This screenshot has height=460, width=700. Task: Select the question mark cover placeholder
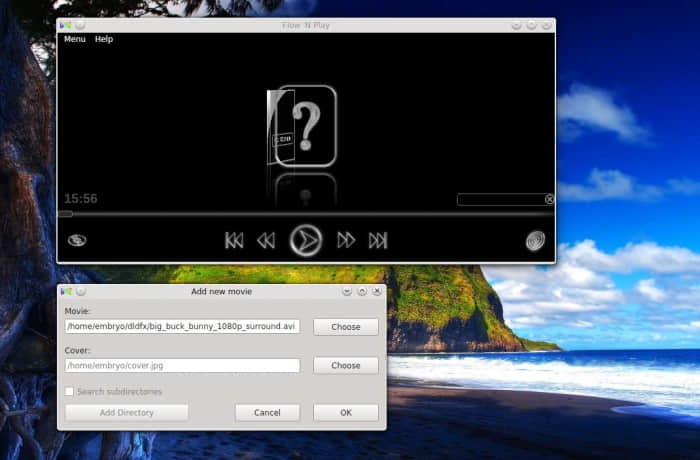[302, 126]
